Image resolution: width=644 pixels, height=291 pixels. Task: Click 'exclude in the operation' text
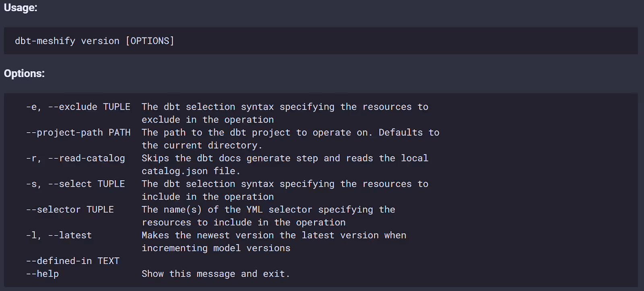click(x=208, y=120)
